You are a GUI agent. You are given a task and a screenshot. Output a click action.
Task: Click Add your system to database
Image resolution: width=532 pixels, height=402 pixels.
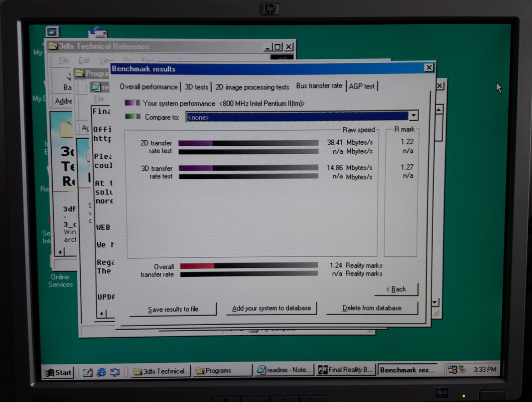(272, 308)
